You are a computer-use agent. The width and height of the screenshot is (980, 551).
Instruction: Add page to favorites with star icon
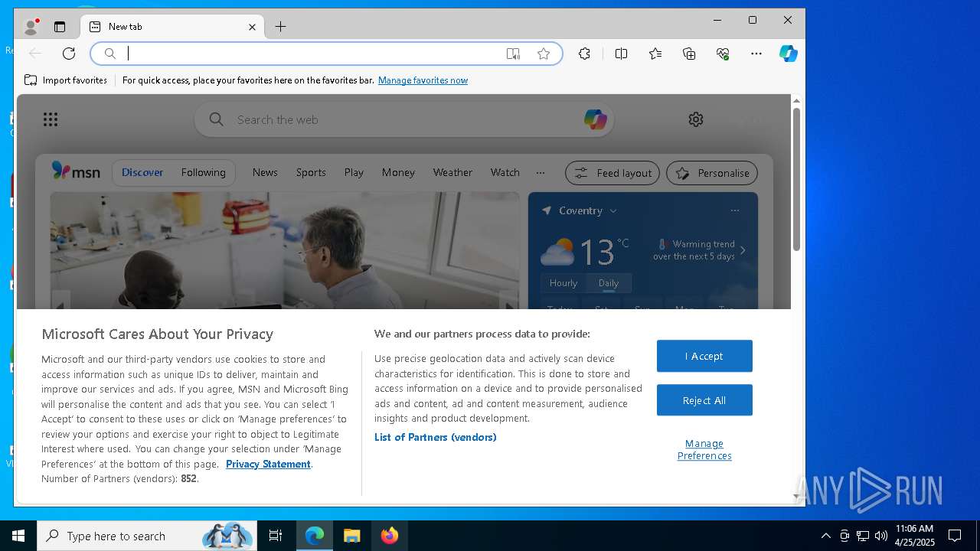coord(544,54)
